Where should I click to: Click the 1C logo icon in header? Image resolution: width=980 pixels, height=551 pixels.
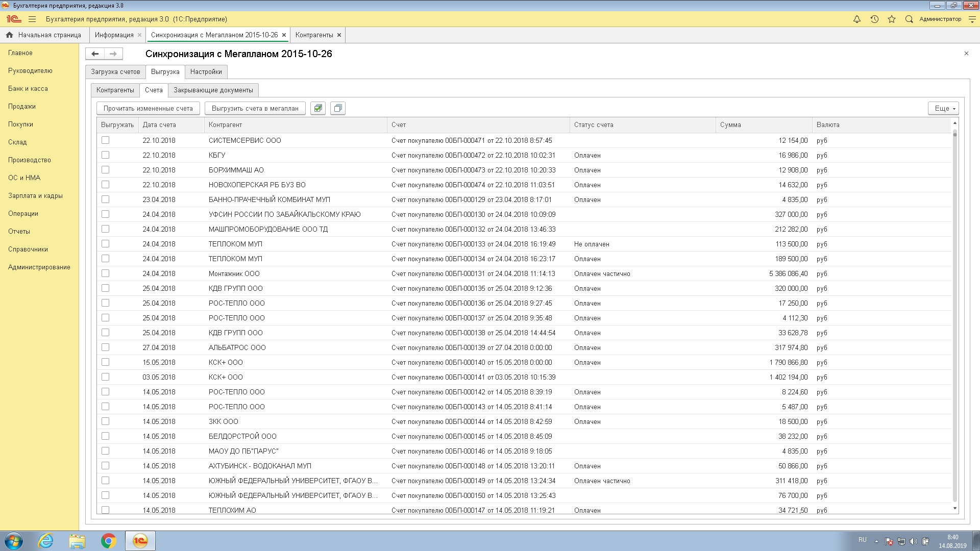pyautogui.click(x=14, y=19)
